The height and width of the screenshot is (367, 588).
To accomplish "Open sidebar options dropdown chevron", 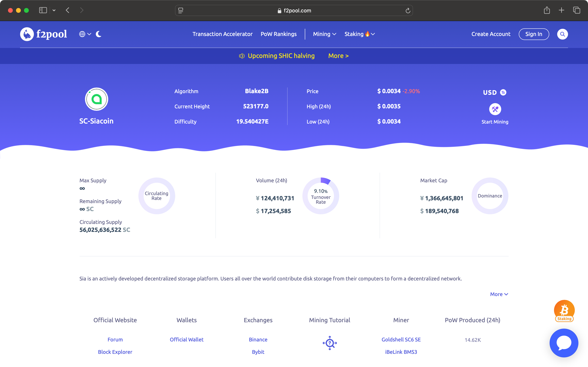I will point(54,10).
